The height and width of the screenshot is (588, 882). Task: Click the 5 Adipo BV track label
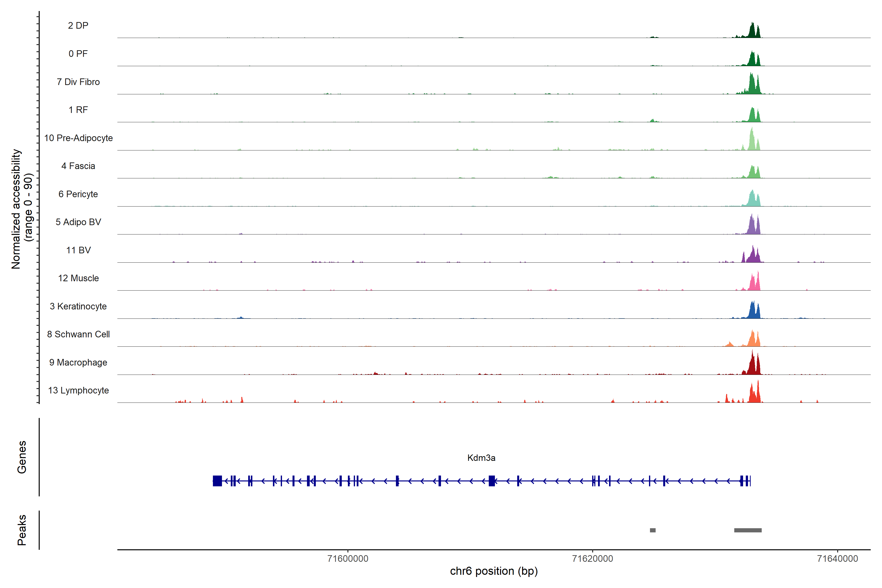click(x=78, y=222)
